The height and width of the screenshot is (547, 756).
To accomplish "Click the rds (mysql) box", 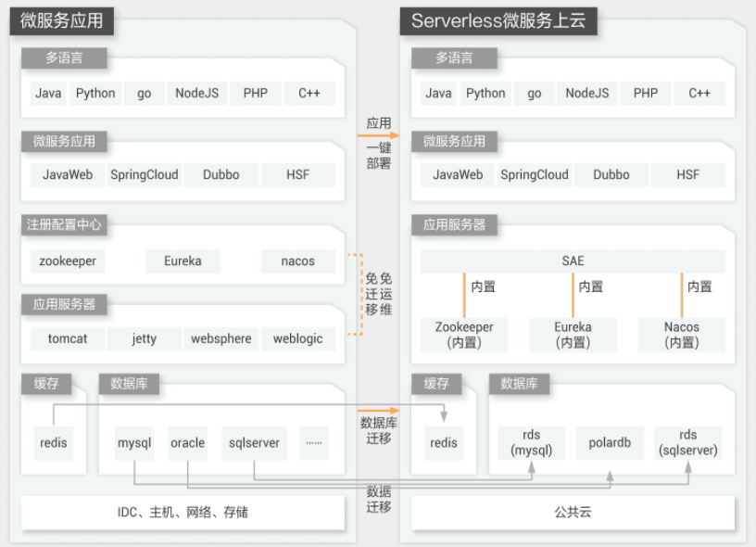I will [531, 443].
